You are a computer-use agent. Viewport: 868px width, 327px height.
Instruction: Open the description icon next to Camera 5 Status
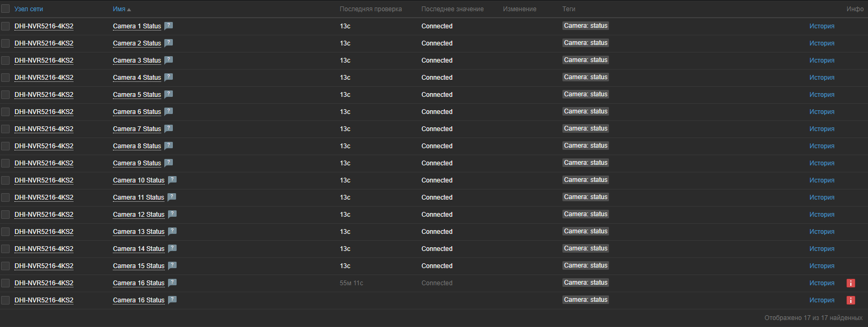point(169,94)
